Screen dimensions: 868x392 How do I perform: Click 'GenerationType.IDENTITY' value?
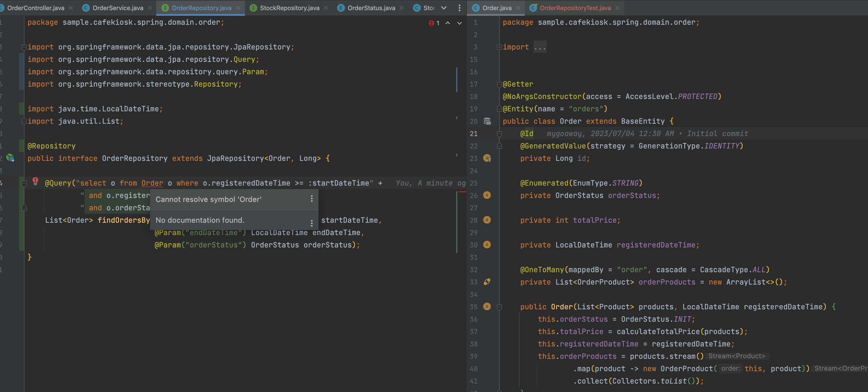[689, 146]
